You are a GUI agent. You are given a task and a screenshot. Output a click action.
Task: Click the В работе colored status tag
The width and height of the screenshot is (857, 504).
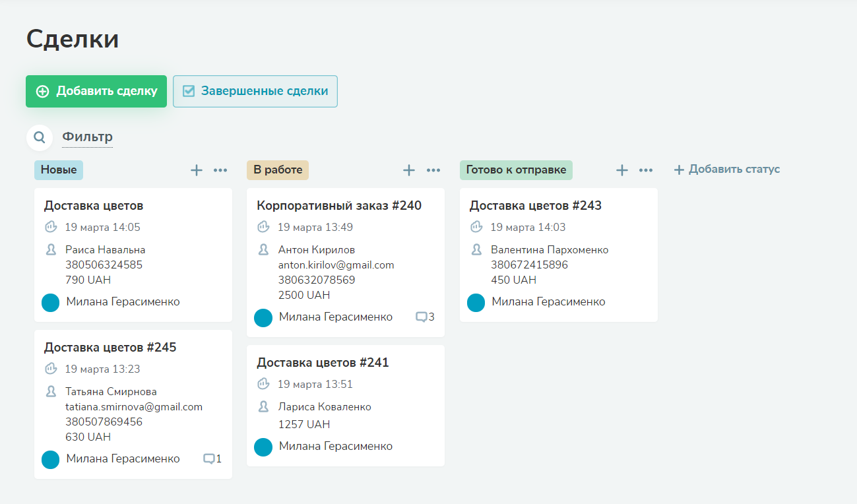(x=278, y=170)
